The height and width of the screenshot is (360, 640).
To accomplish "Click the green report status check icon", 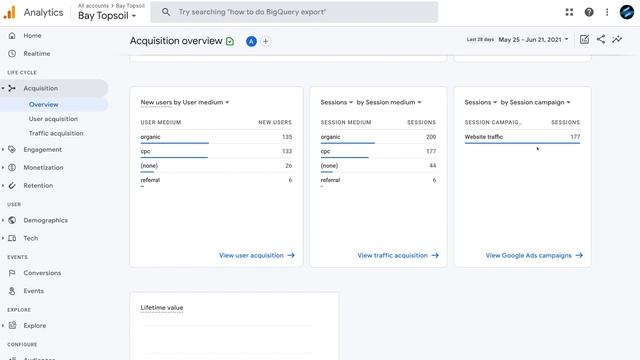I will [x=230, y=41].
